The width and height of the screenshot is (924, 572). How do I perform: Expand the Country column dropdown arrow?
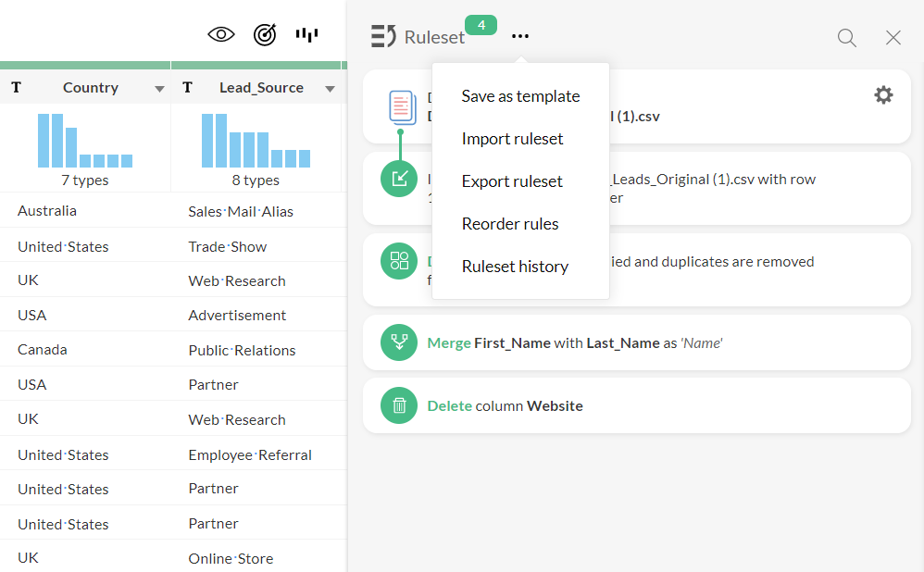pos(159,89)
